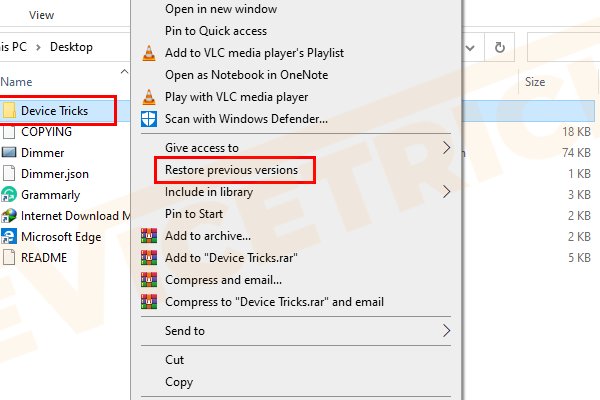Click the Device Tricks folder icon

[x=10, y=110]
